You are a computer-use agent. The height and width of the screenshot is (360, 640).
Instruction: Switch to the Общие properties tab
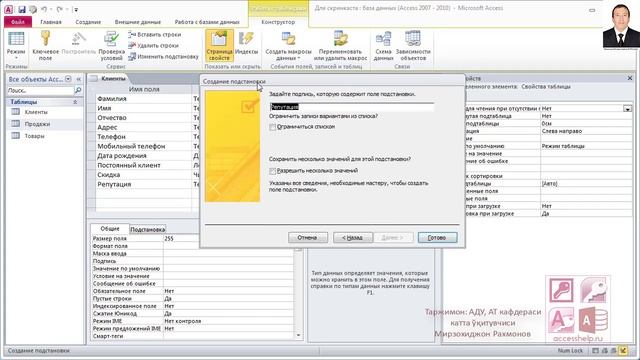click(x=110, y=229)
